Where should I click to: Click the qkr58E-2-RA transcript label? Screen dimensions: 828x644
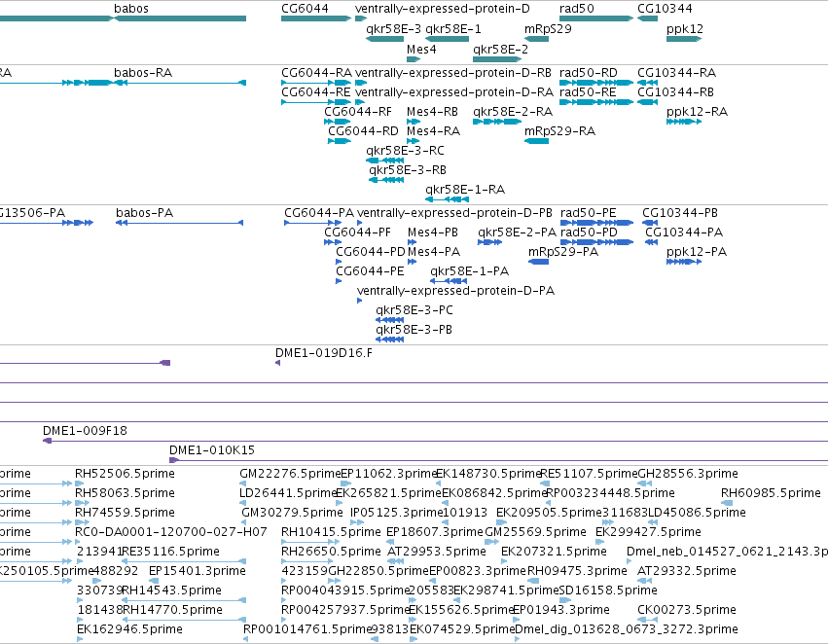[x=513, y=112]
